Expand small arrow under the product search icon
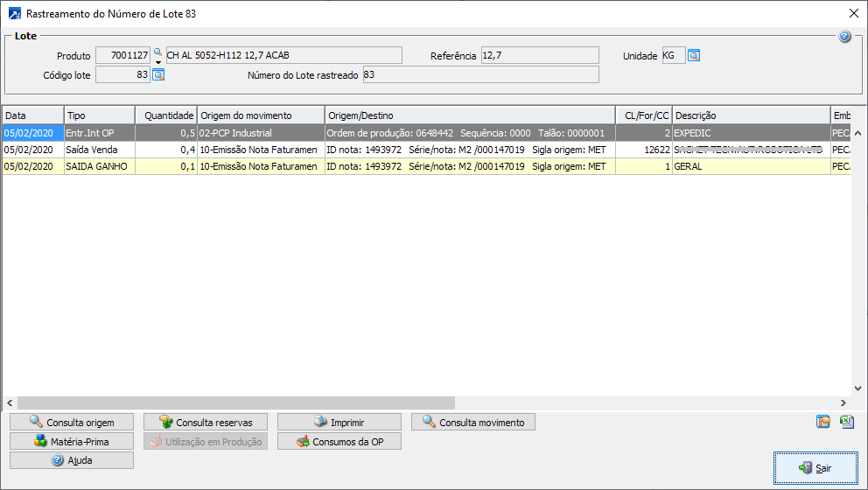868x490 pixels. tap(157, 62)
